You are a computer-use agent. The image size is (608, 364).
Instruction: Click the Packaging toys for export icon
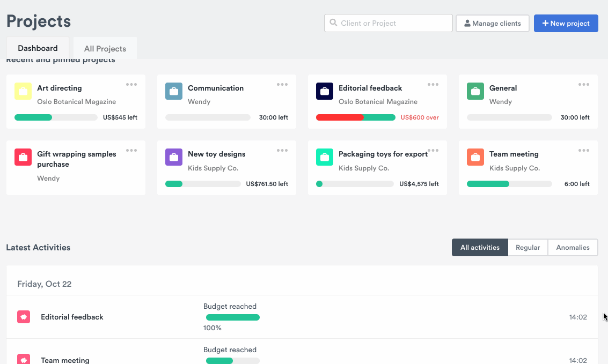(x=324, y=157)
